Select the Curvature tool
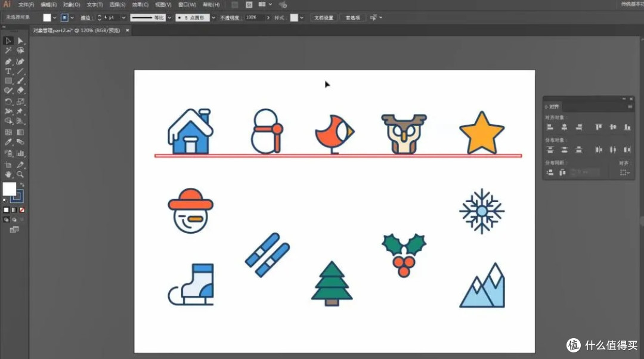Screen dimensions: 644x359 (20, 61)
